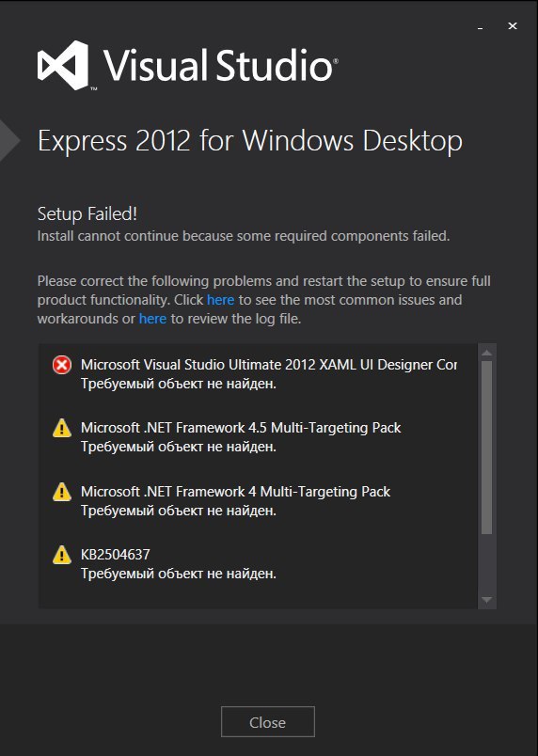
Task: Click the error list scrollbar thumb
Action: (486, 448)
